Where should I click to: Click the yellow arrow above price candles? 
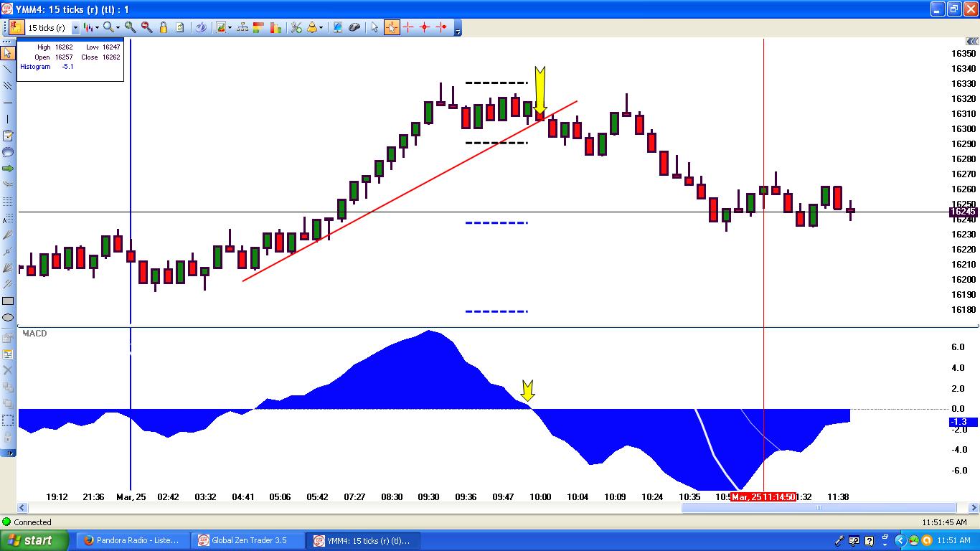(540, 90)
